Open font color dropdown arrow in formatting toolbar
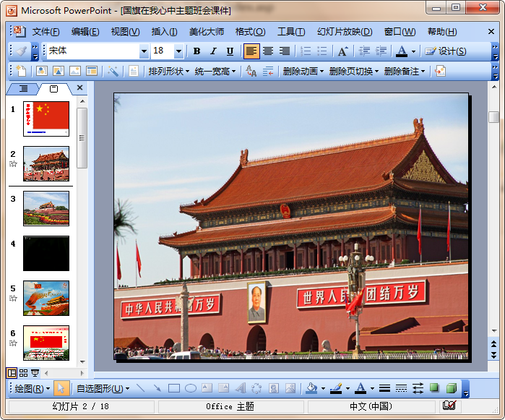The height and width of the screenshot is (420, 505). point(413,51)
